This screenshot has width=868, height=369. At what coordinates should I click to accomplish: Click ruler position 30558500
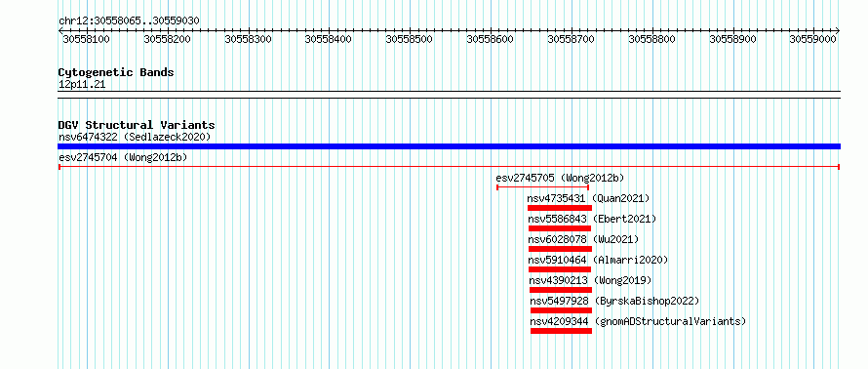(409, 39)
